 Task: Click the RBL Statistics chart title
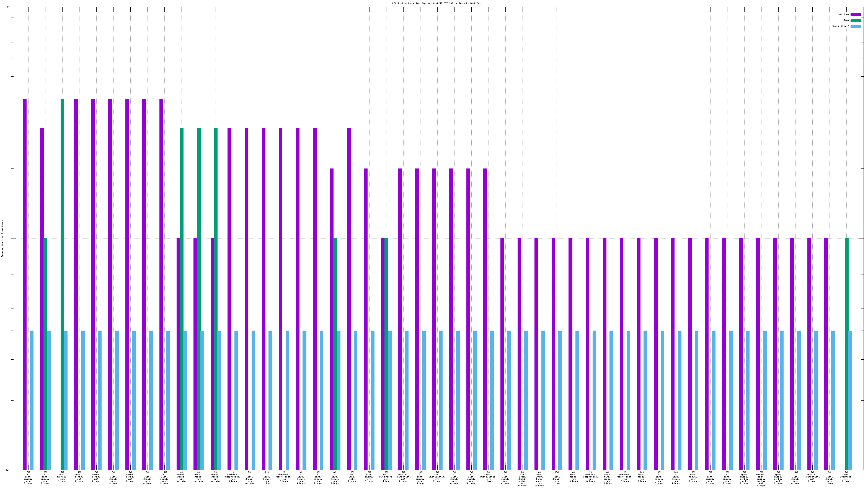[437, 3]
